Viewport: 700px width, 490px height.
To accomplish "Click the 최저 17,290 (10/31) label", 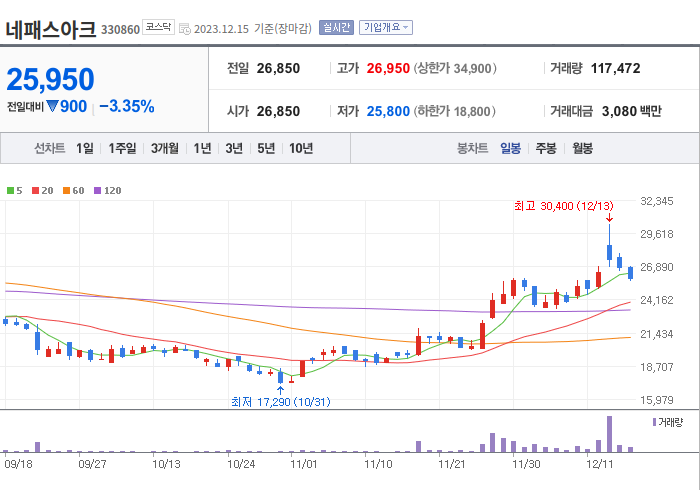I will tap(281, 402).
